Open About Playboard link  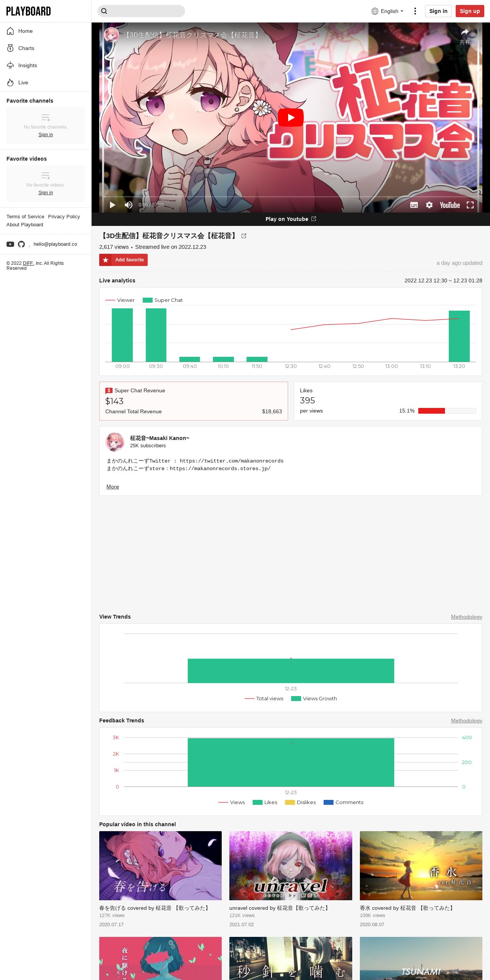tap(25, 224)
